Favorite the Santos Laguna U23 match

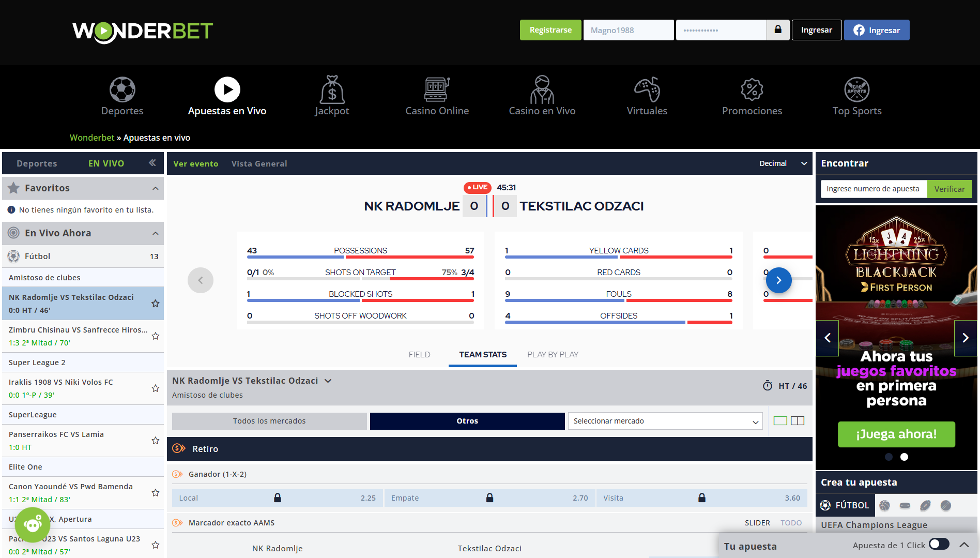(x=156, y=545)
